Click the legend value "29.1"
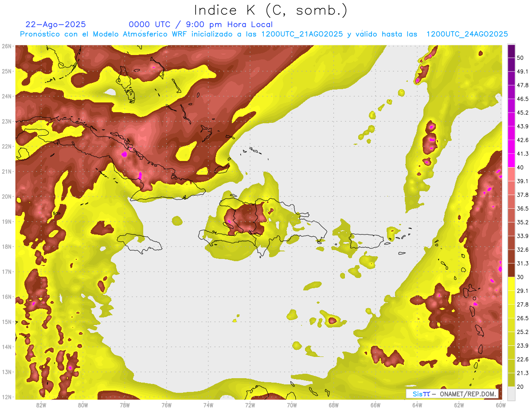 (523, 291)
